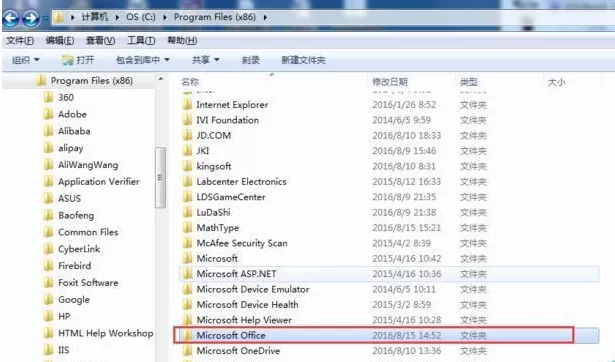
Task: Click the McAfee Security Scan folder icon
Action: 187,243
